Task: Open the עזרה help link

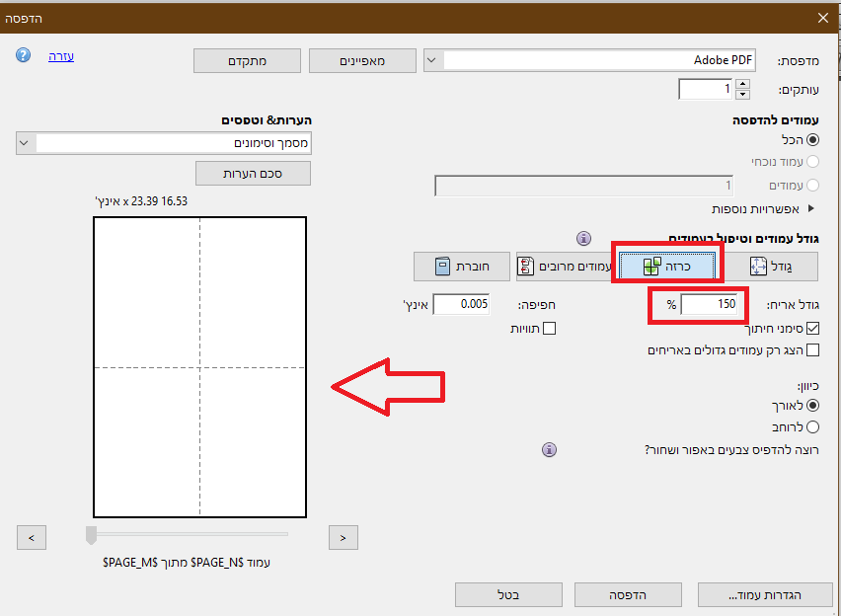Action: tap(61, 56)
